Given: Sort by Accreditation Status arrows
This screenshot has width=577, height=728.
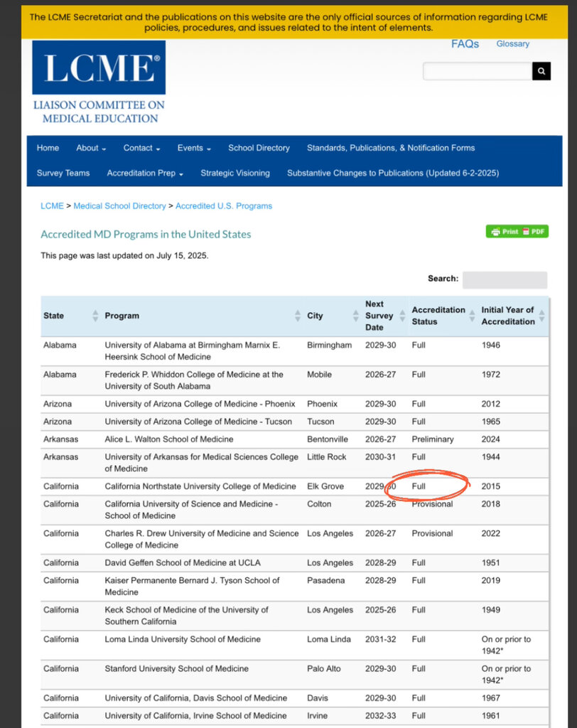Looking at the screenshot, I should pyautogui.click(x=472, y=316).
